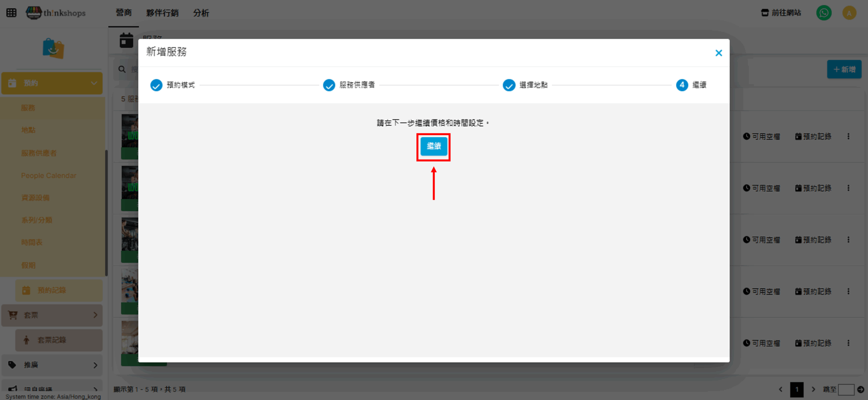Click the go-to-page arrow icon
Screen dimensions: 868x400
[x=861, y=389]
